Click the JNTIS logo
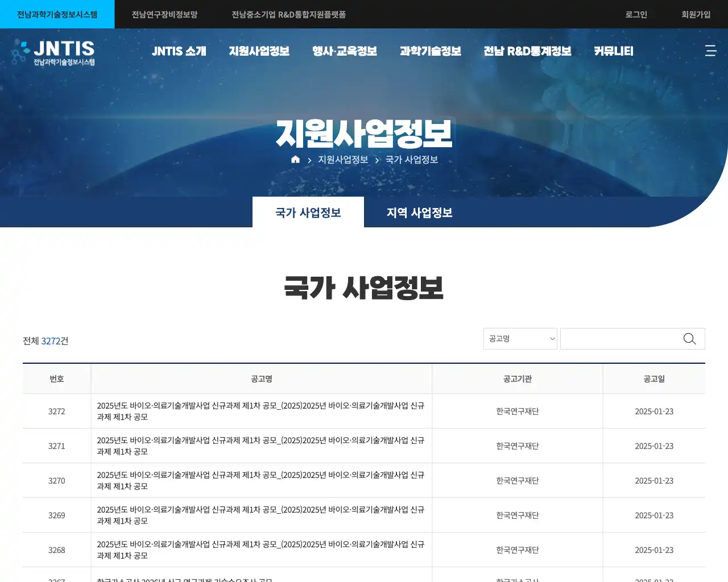This screenshot has height=582, width=728. click(54, 52)
